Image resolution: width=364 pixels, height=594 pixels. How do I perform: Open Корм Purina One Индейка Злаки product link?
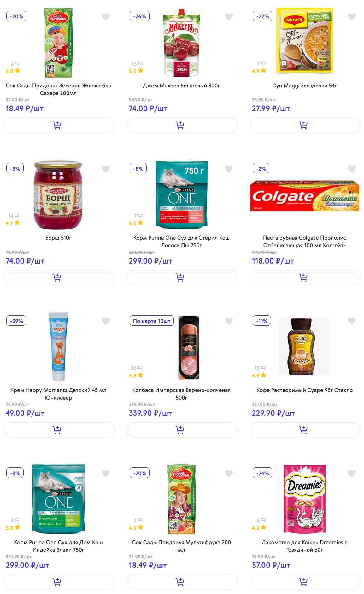tap(58, 546)
